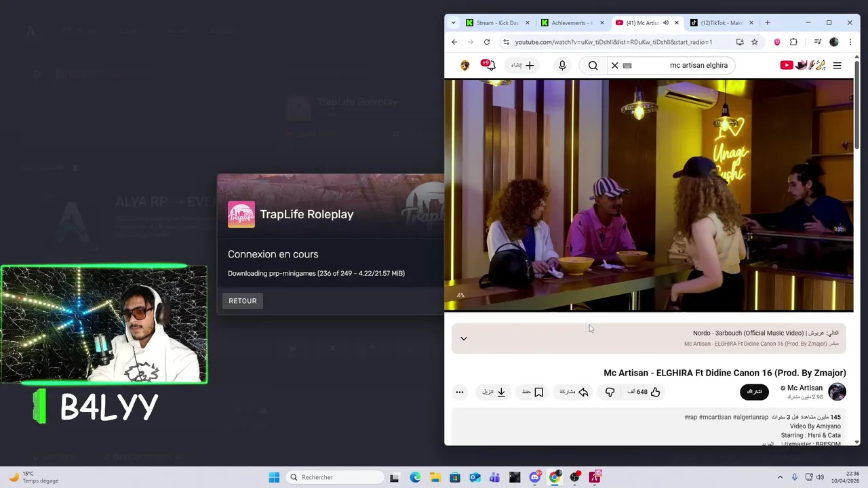Save the video to playlist
This screenshot has width=868, height=488.
click(533, 392)
